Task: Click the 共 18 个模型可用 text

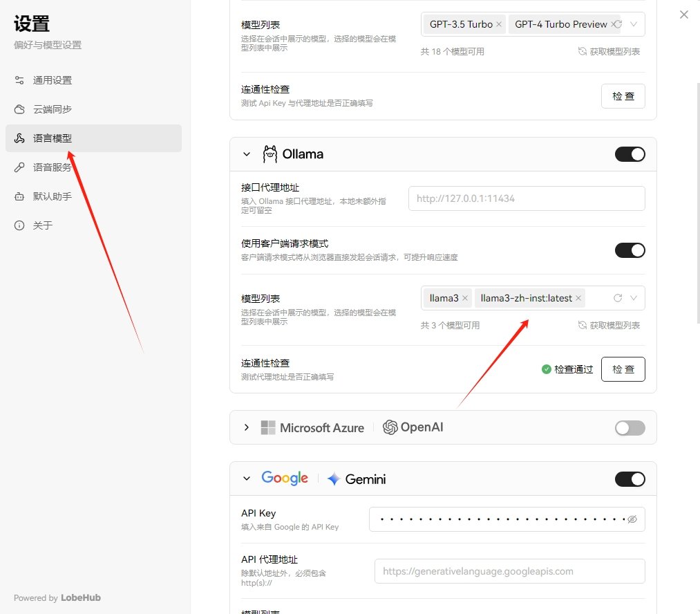Action: (452, 52)
